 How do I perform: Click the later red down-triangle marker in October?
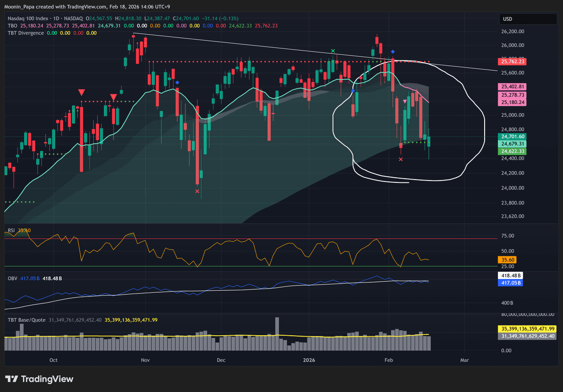[x=113, y=97]
